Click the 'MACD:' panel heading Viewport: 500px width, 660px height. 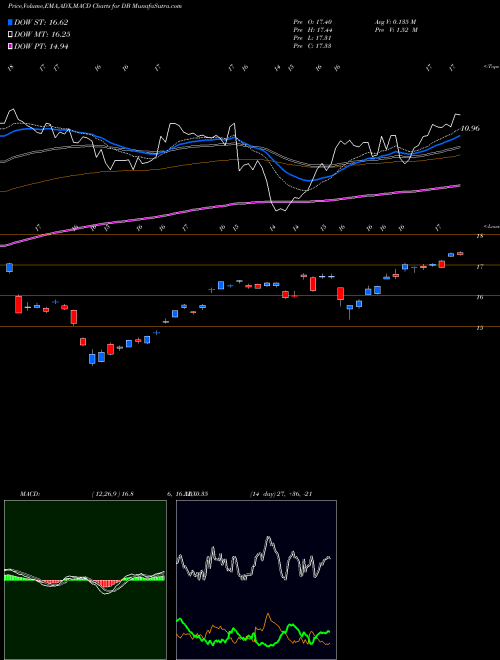click(x=29, y=494)
